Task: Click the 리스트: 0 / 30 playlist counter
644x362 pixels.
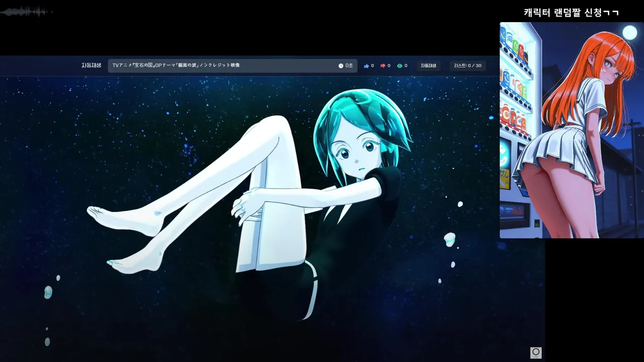Action: (x=467, y=66)
